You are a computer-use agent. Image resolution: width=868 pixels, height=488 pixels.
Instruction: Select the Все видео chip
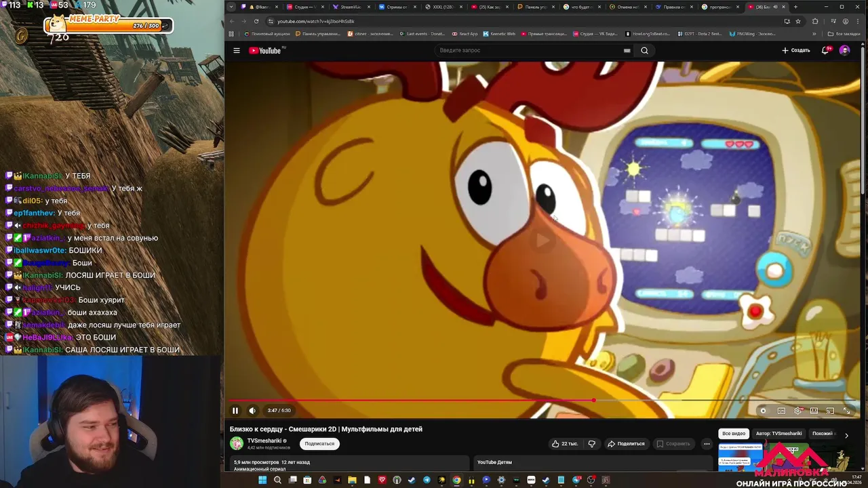click(734, 434)
